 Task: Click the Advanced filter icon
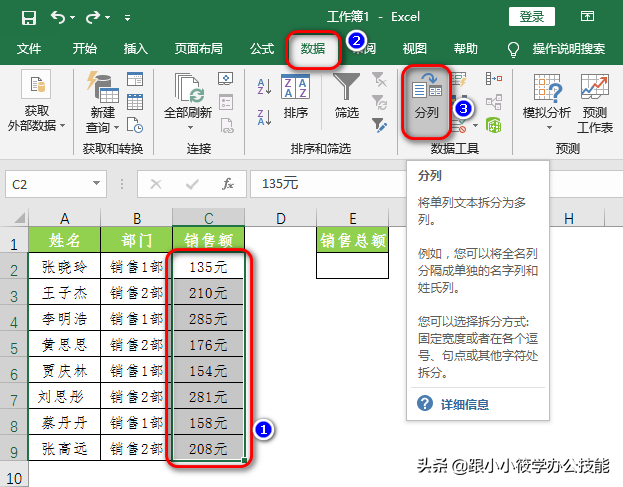[379, 125]
